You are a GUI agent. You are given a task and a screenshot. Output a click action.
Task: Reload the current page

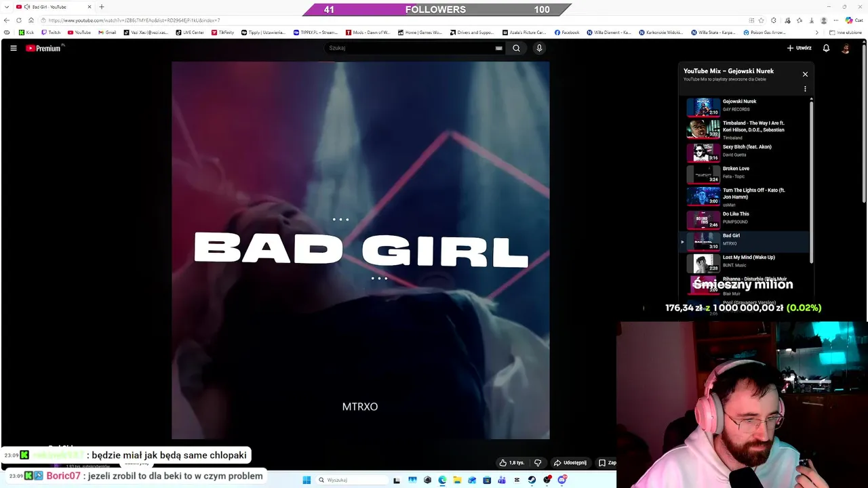point(19,20)
